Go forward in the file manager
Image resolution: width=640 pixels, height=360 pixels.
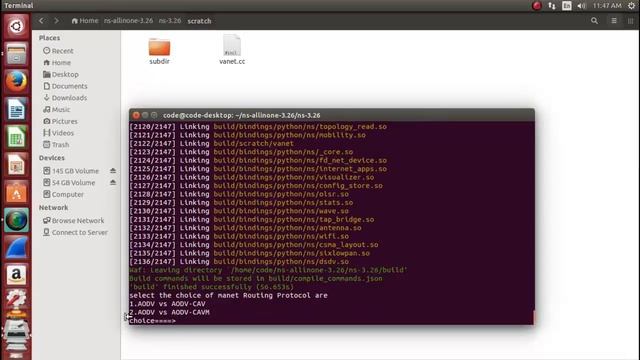coord(56,20)
